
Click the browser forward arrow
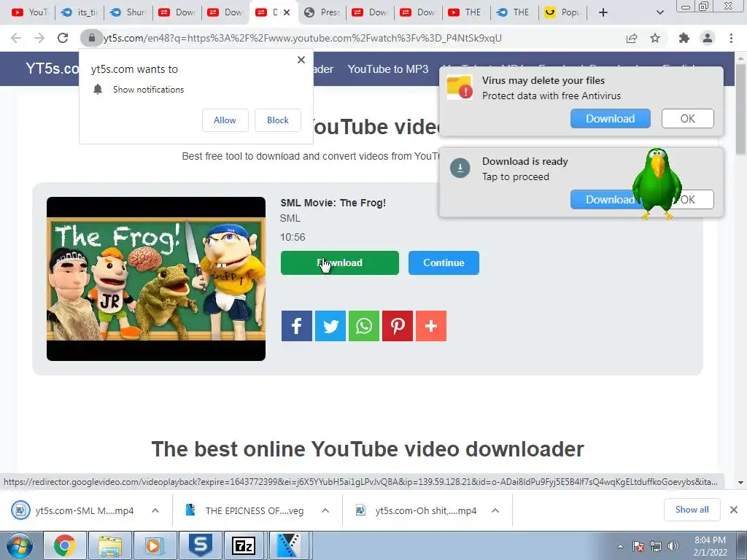coord(39,38)
